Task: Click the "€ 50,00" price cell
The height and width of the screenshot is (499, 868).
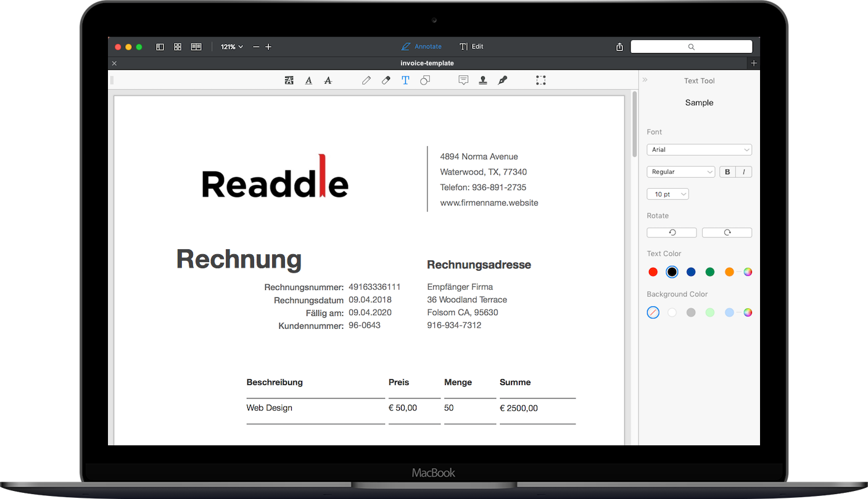Action: 403,408
